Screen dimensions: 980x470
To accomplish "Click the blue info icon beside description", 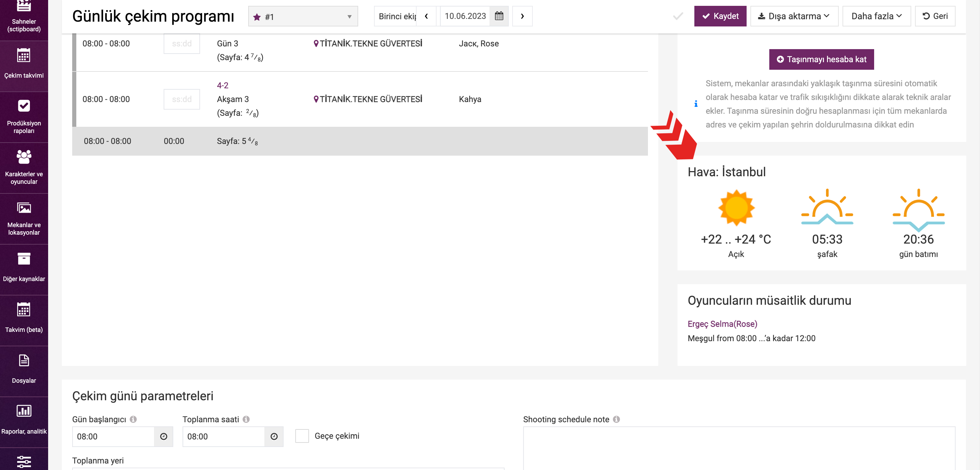I will [696, 104].
